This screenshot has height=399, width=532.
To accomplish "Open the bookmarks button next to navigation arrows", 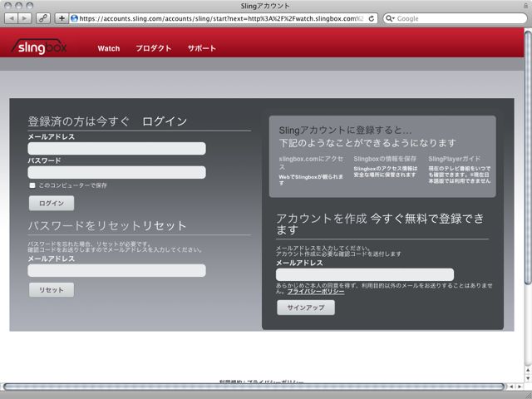I will click(43, 18).
